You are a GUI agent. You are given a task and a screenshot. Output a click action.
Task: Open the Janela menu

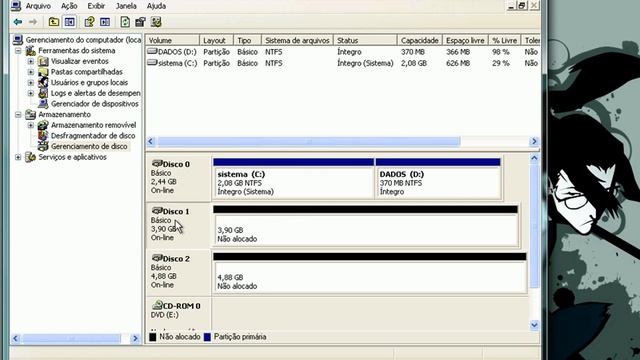pos(126,6)
